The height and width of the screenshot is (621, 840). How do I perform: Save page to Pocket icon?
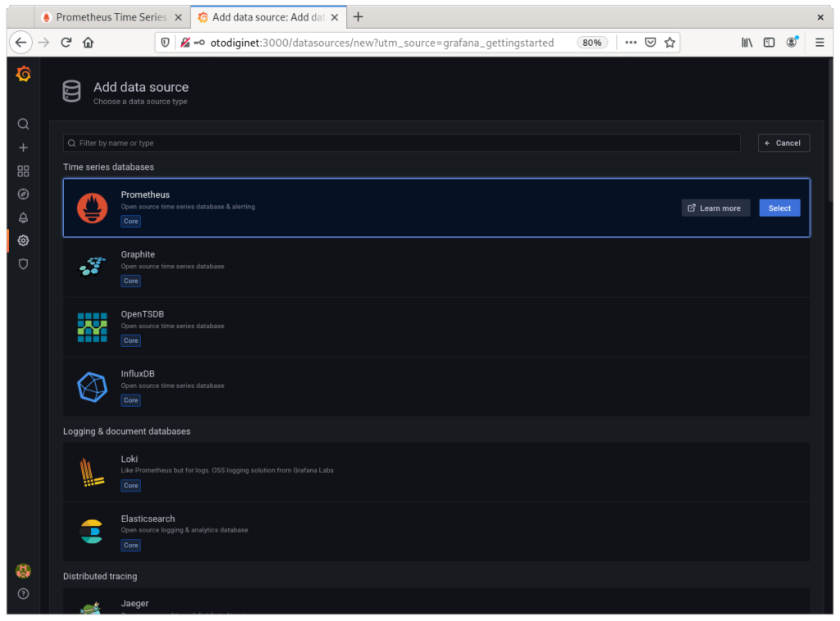click(x=651, y=43)
